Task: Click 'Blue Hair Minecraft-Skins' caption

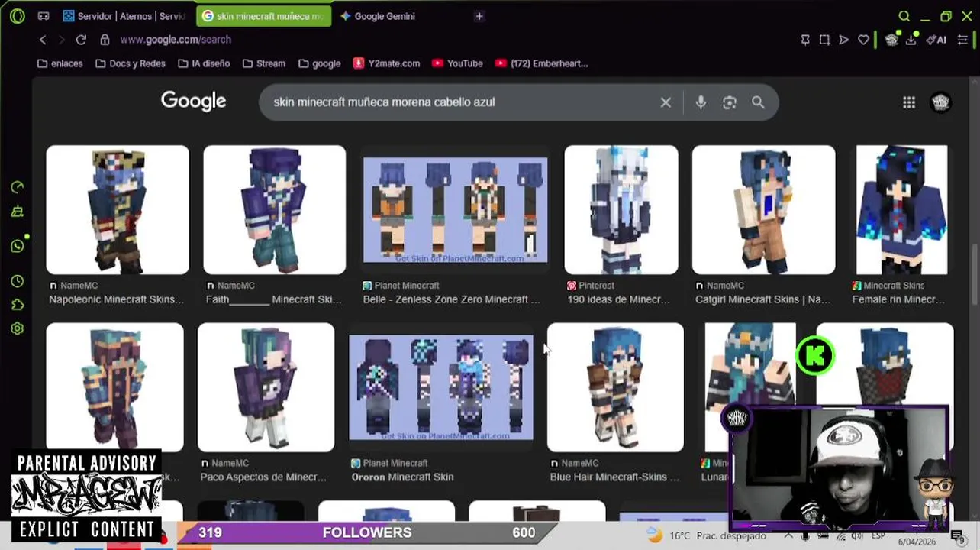Action: (614, 477)
